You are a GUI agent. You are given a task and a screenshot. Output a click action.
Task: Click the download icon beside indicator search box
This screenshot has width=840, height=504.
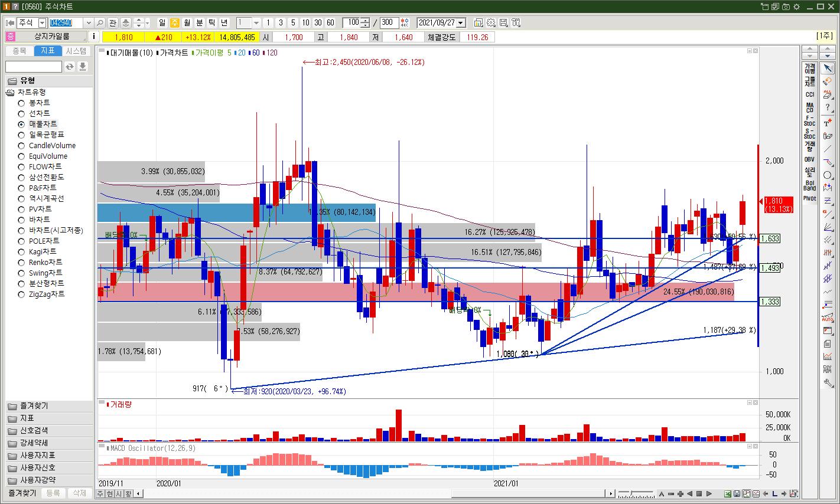click(83, 67)
